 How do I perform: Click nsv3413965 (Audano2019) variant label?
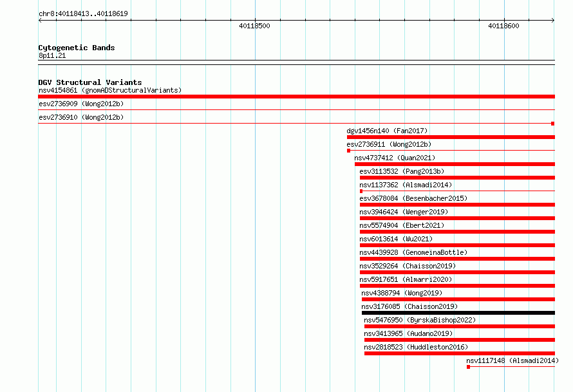pos(408,333)
